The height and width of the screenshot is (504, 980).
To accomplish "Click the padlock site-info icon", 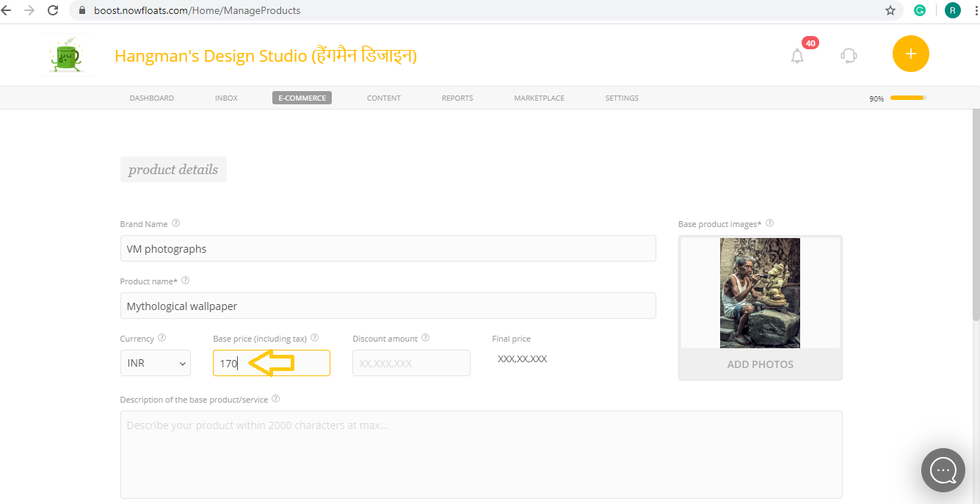I will click(81, 11).
